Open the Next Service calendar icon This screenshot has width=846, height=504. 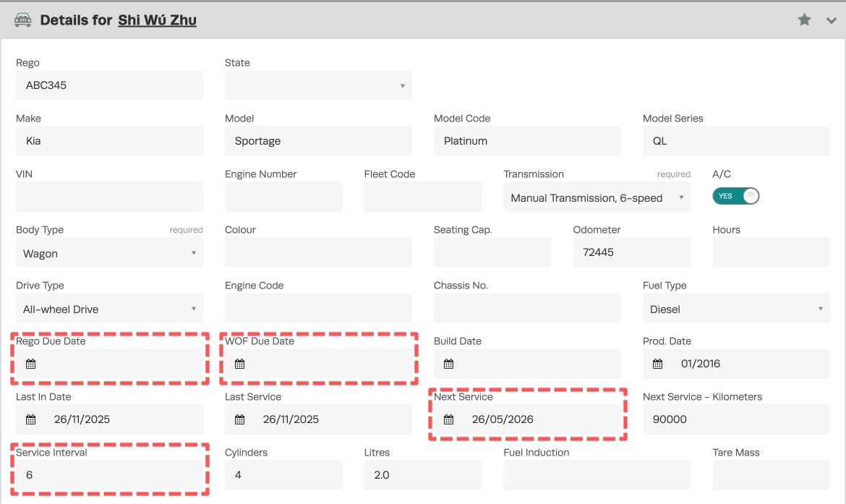click(x=448, y=420)
